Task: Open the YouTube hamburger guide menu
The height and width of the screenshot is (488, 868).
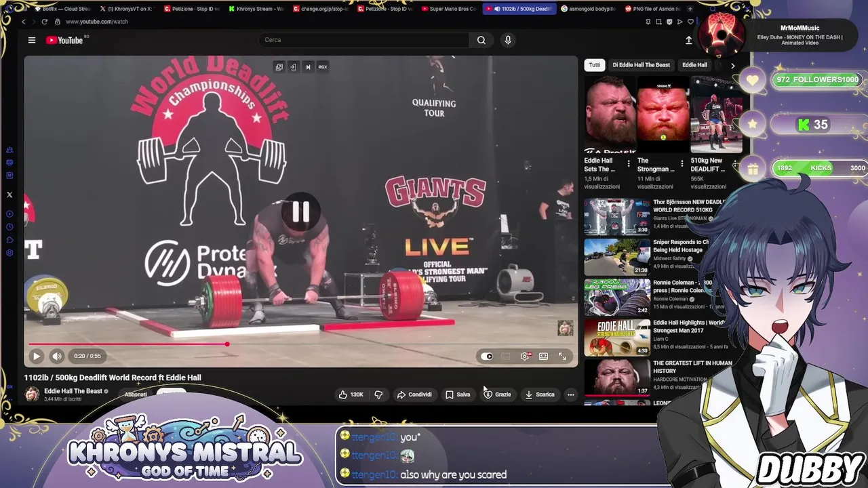Action: 31,40
